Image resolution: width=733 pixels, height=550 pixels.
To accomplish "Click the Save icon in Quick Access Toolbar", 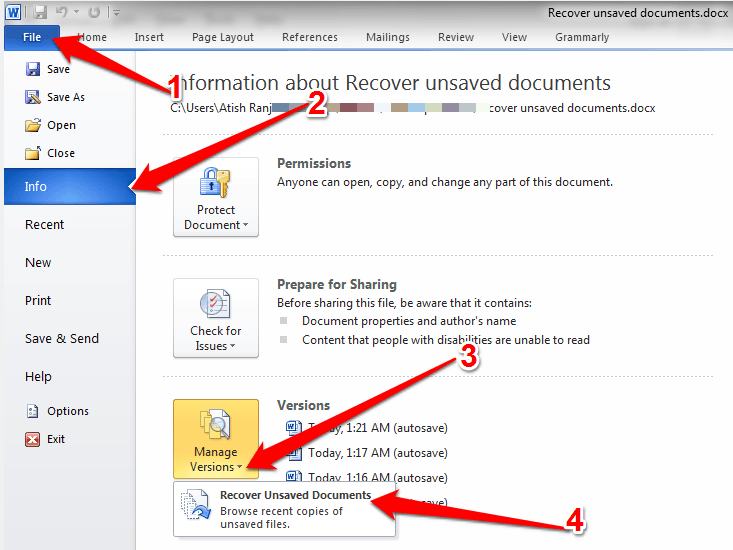I will [40, 12].
